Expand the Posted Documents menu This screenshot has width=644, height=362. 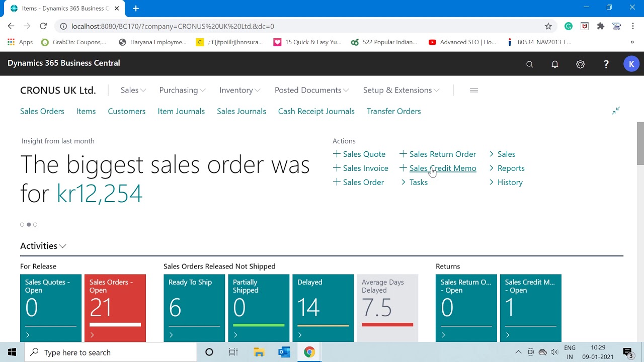pyautogui.click(x=312, y=90)
